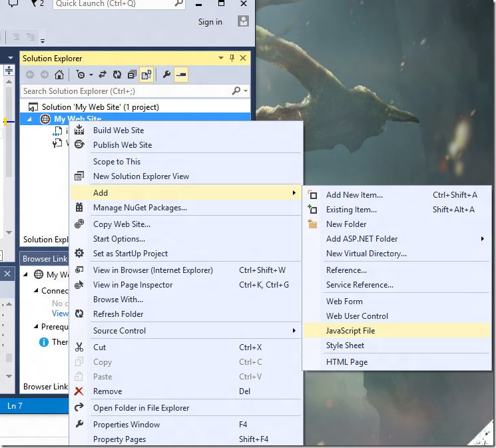The width and height of the screenshot is (496, 448).
Task: Select Existing Item...
Action: click(x=397, y=210)
